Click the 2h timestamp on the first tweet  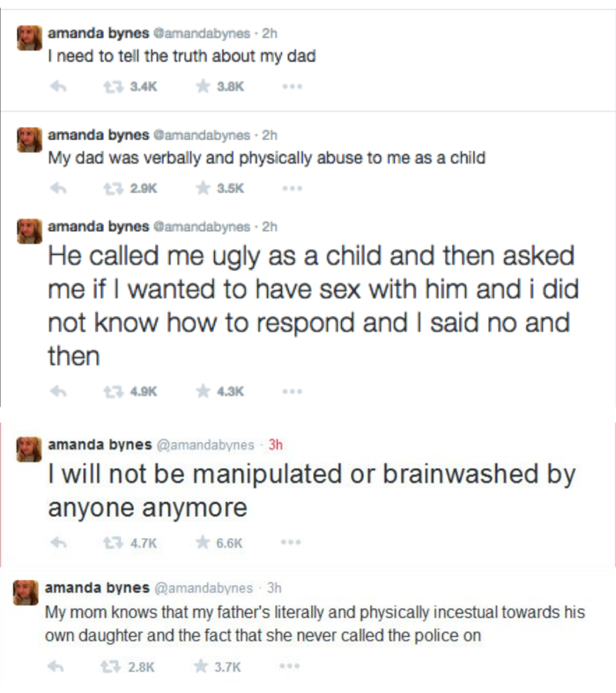(x=269, y=34)
